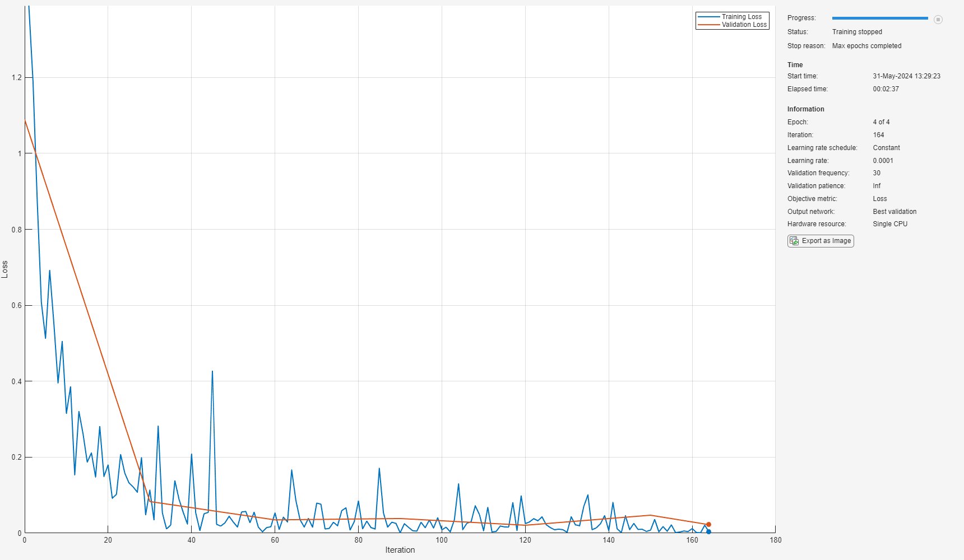Click the Learning rate value 0.0001
Screen dimensions: 964x560
pos(883,161)
